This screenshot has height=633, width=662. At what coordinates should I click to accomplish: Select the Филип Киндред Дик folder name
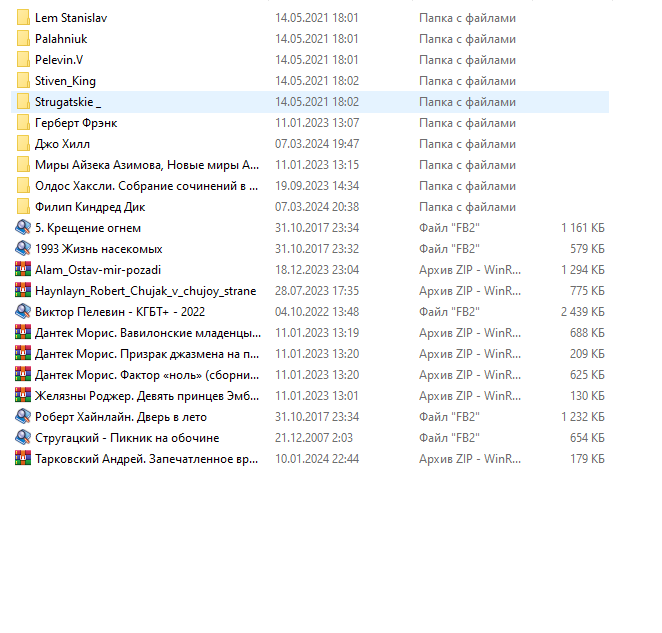[x=90, y=207]
